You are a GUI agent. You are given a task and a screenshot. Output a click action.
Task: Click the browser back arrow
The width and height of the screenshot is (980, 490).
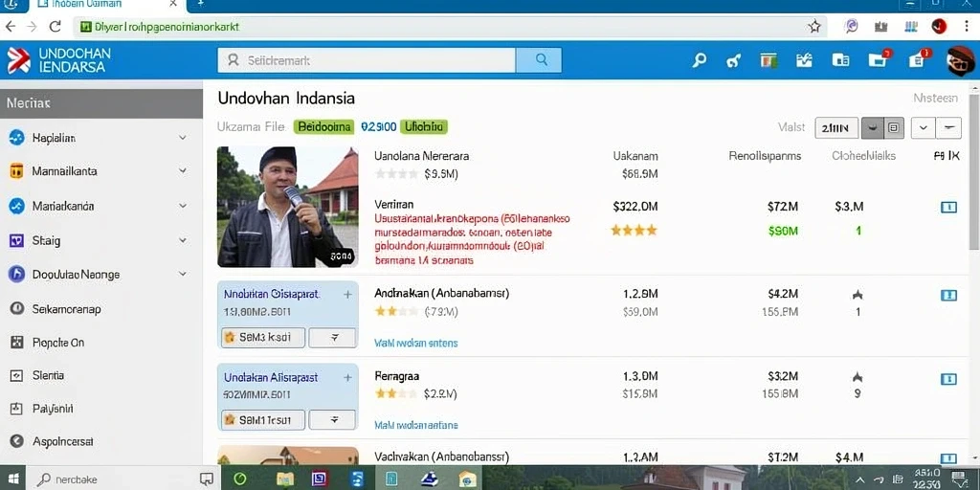tap(10, 26)
